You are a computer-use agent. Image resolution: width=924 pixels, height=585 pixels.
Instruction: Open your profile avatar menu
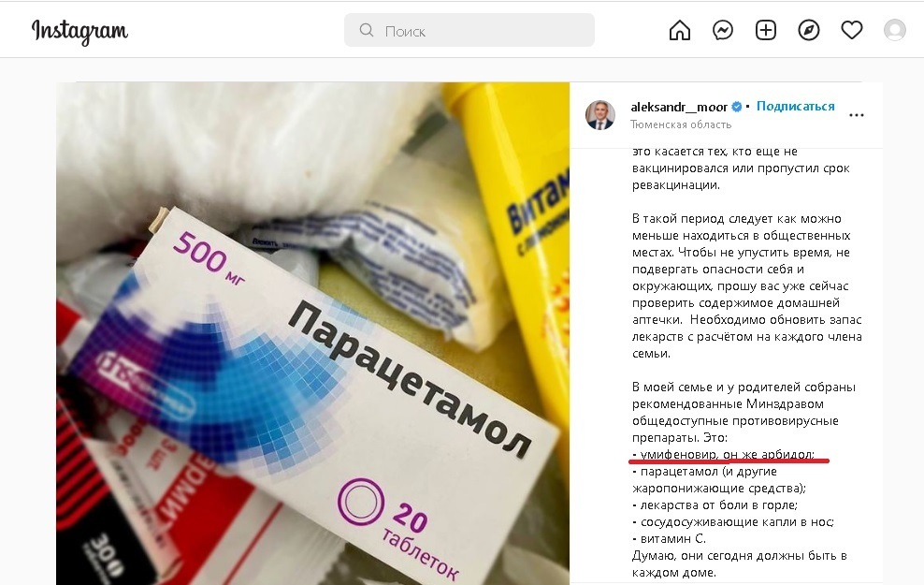[894, 30]
